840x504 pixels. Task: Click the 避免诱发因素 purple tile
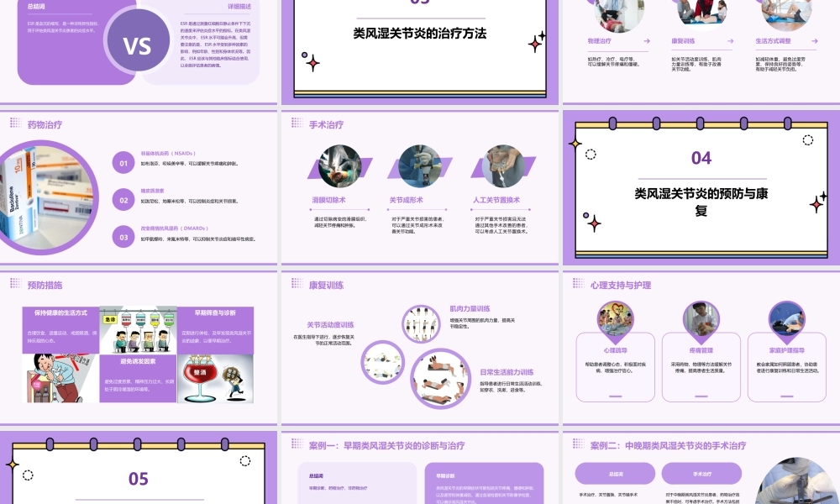(139, 378)
